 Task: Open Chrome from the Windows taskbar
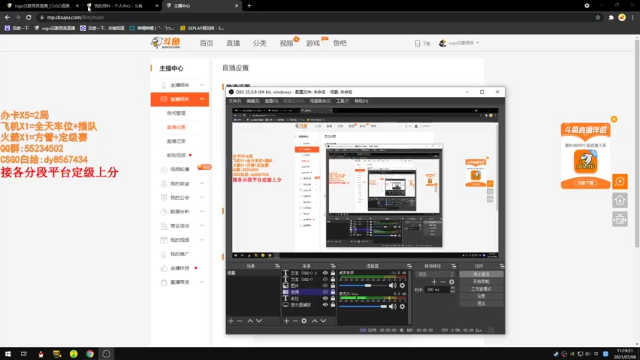[x=90, y=354]
